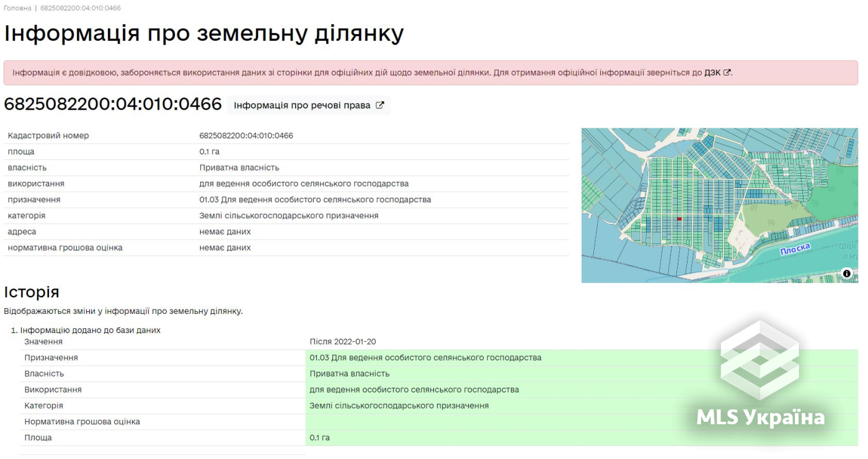Viewport: 868px width, 459px height.
Task: Select lowercase нормативна грошова оцінка label in details table
Action: [65, 248]
